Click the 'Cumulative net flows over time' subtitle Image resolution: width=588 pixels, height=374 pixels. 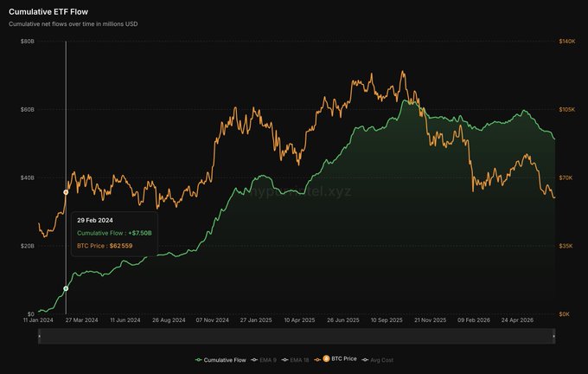click(x=73, y=24)
